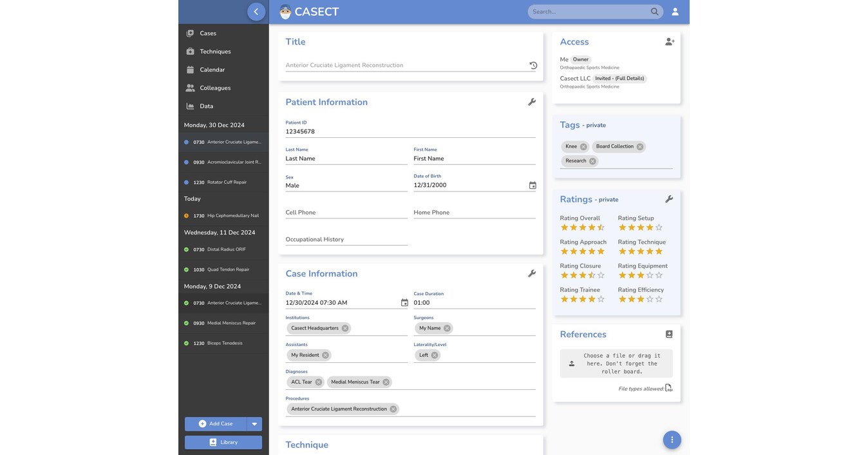Click the bookmark icon in the References header

point(668,333)
